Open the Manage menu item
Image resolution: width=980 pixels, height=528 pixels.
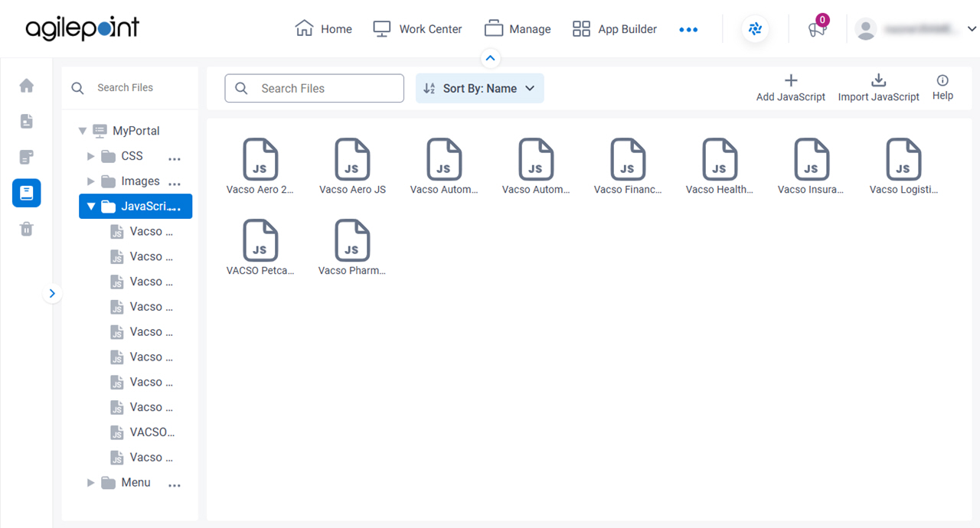pos(518,29)
